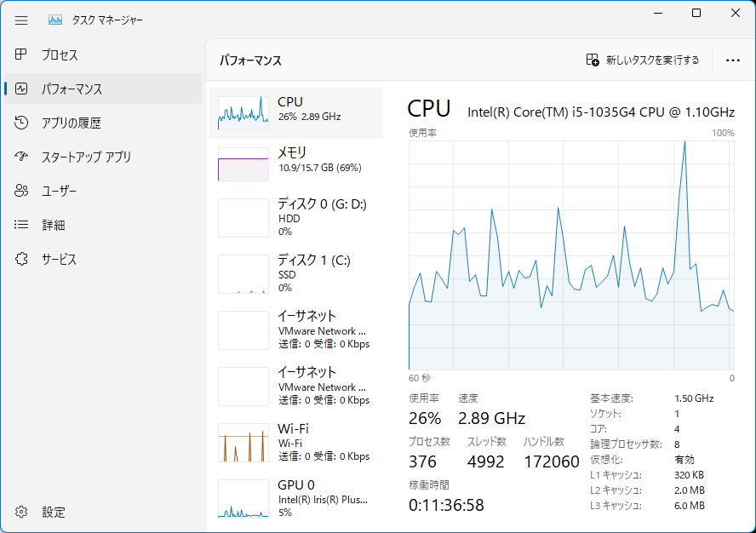Image resolution: width=756 pixels, height=533 pixels.
Task: Open the hamburger navigation menu
Action: (x=21, y=20)
